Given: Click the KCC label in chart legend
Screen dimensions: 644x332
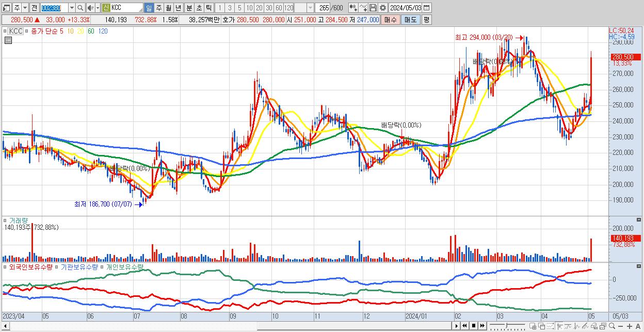Looking at the screenshot, I should pos(16,31).
